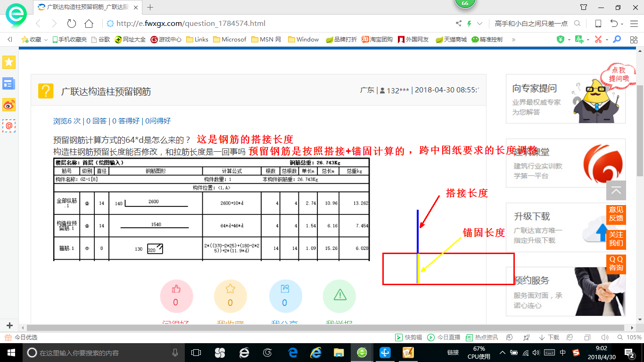
Task: Reload the page with refresh icon
Action: 72,24
